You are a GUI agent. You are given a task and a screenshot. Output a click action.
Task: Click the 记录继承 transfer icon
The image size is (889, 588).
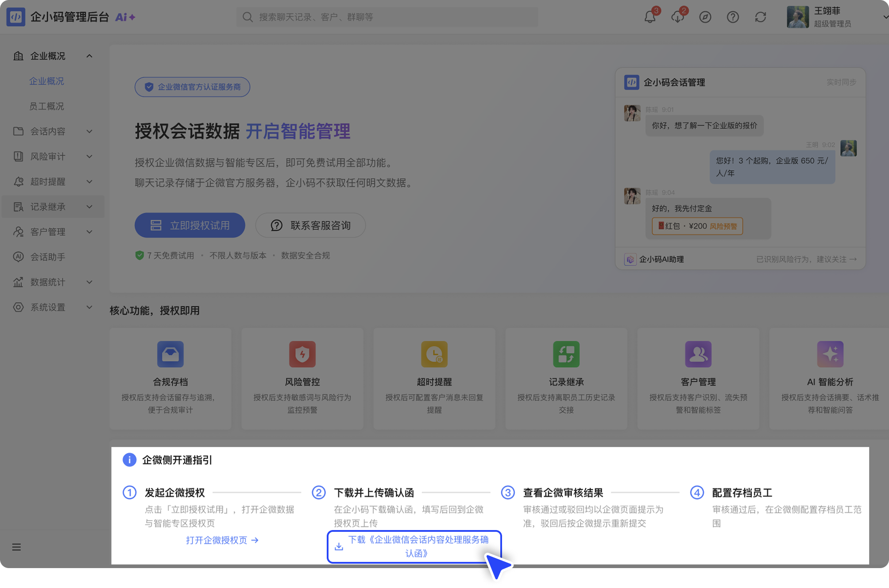tap(566, 354)
